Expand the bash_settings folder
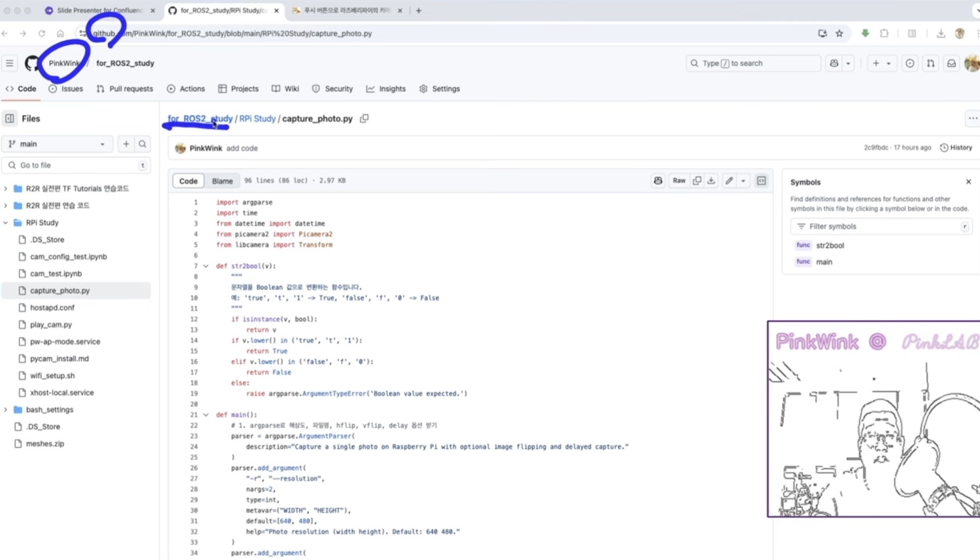The height and width of the screenshot is (560, 980). point(5,410)
